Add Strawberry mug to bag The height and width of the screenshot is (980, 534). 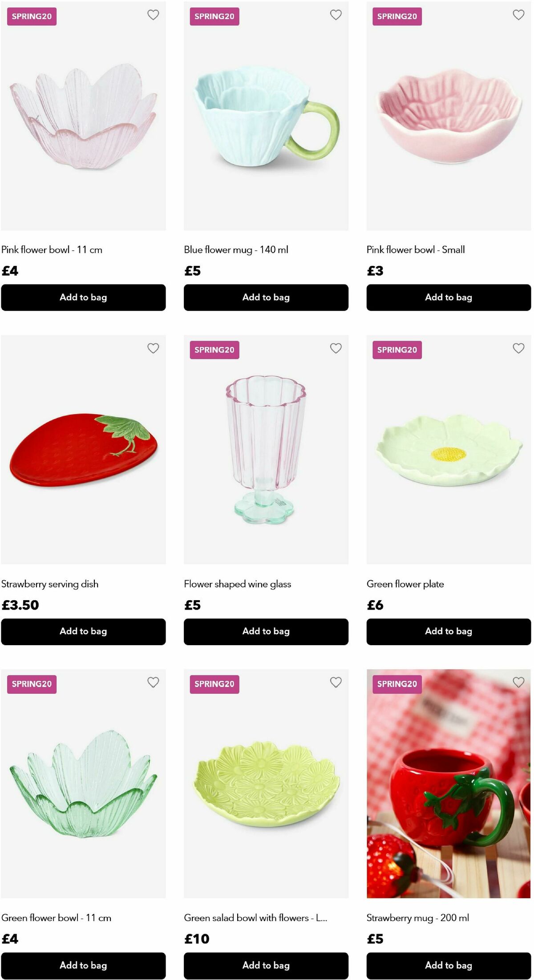[x=449, y=965]
